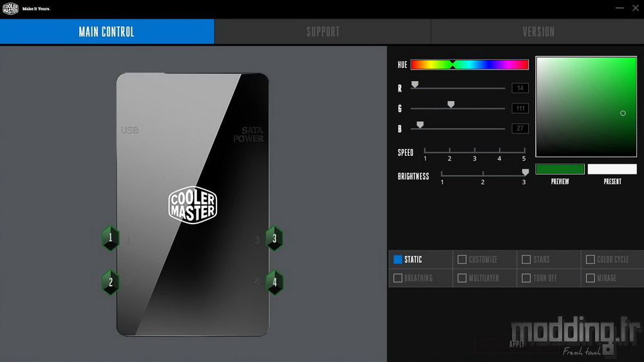
Task: Check the Turn Off option
Action: pyautogui.click(x=526, y=278)
